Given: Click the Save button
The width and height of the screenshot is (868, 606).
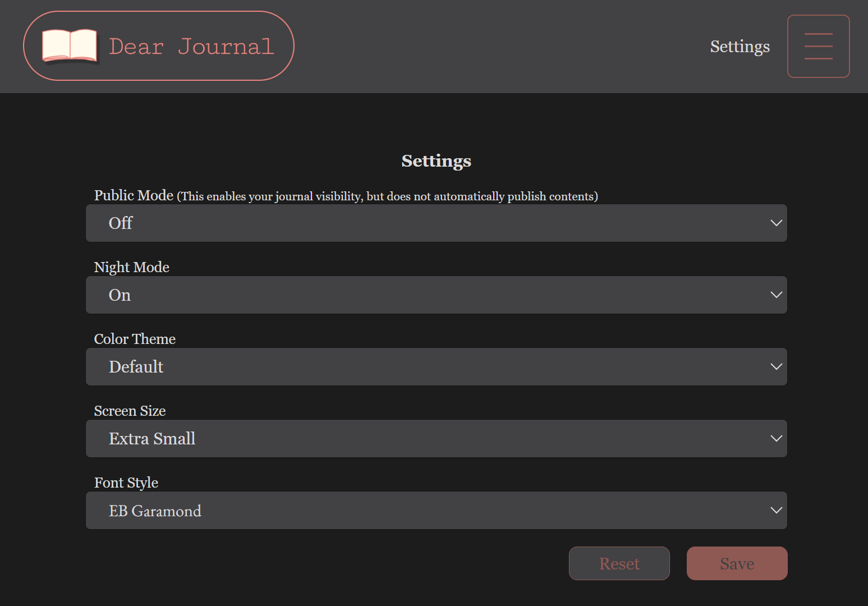Looking at the screenshot, I should pyautogui.click(x=737, y=563).
